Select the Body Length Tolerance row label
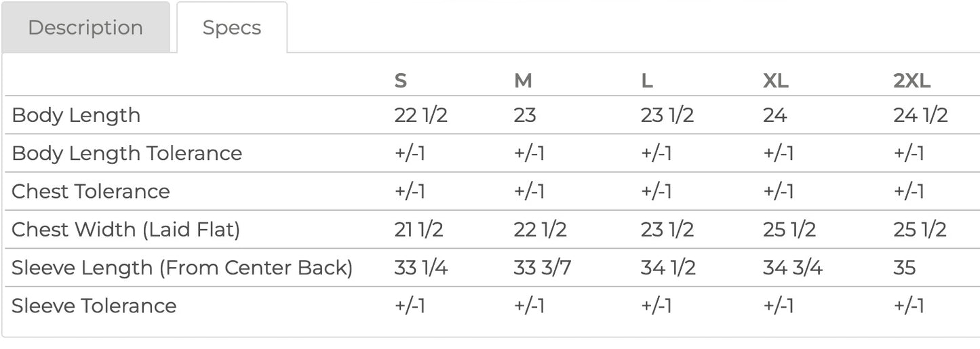The image size is (980, 349). pos(127,153)
